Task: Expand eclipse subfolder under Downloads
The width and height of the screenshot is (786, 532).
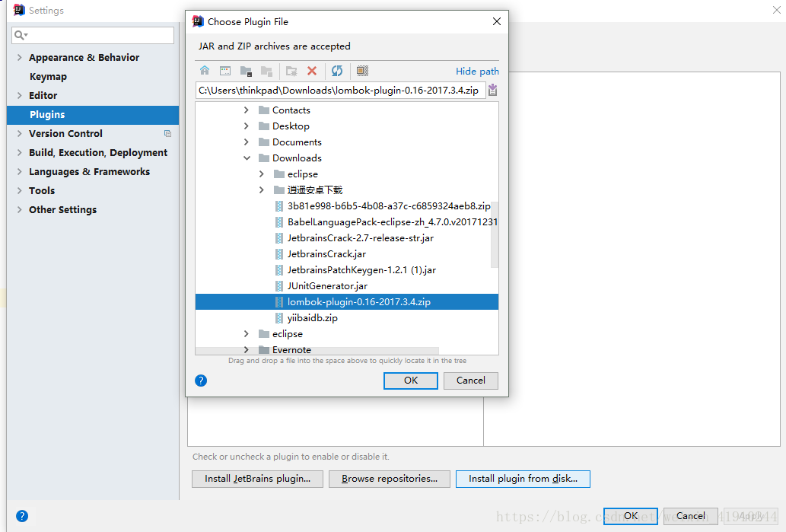Action: pyautogui.click(x=261, y=174)
